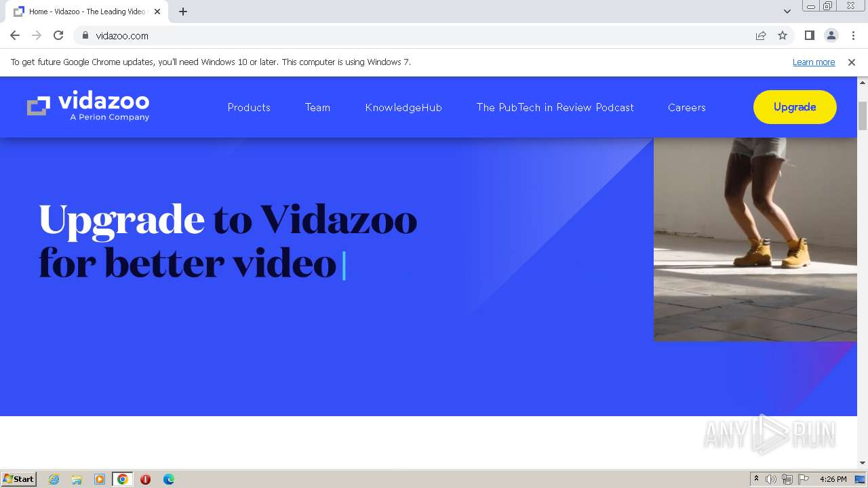The height and width of the screenshot is (488, 868).
Task: Click the lock icon beside the URL
Action: [x=85, y=35]
